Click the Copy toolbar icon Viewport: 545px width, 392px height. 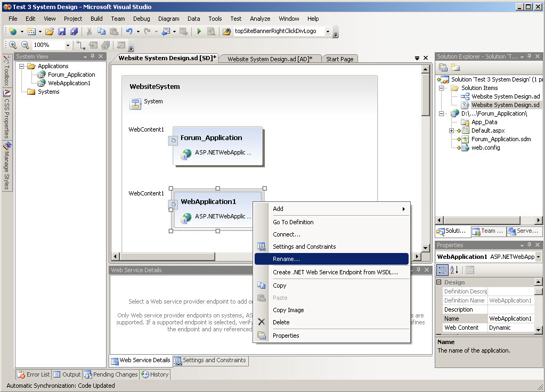pyautogui.click(x=102, y=31)
